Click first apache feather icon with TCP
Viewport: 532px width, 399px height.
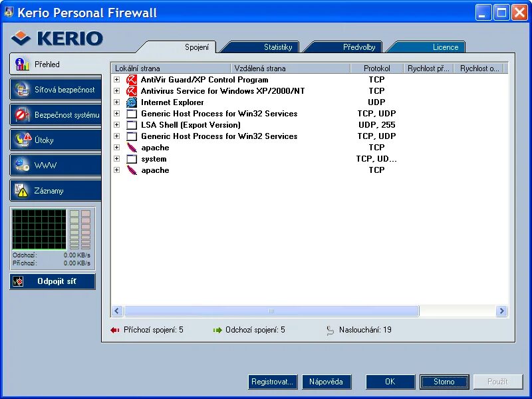coord(132,148)
